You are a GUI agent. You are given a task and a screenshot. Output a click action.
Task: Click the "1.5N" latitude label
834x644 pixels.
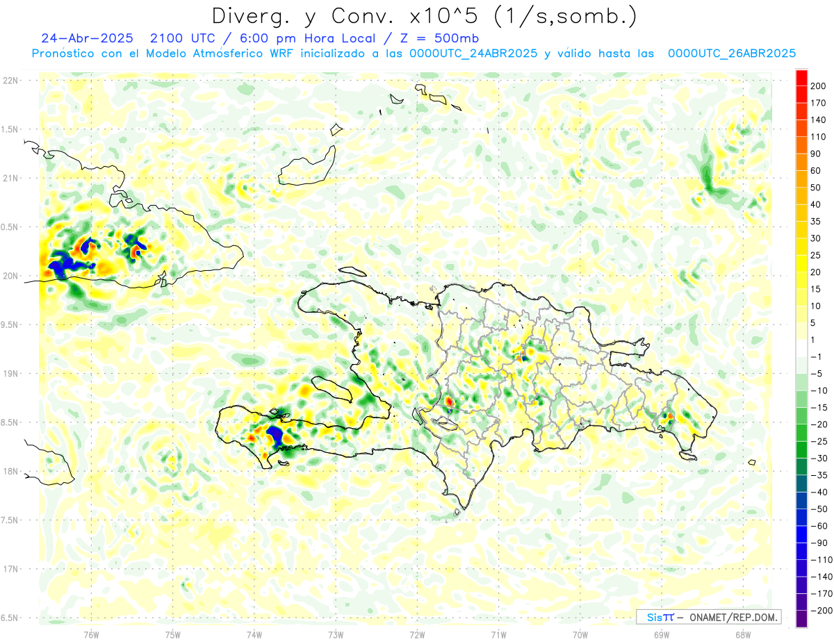pos(11,129)
